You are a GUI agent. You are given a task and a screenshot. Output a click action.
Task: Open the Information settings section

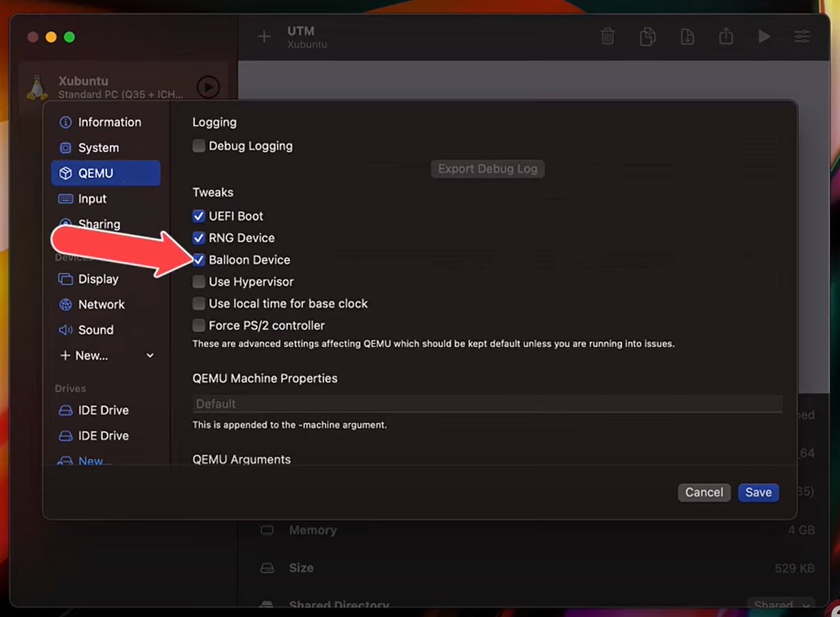(106, 122)
